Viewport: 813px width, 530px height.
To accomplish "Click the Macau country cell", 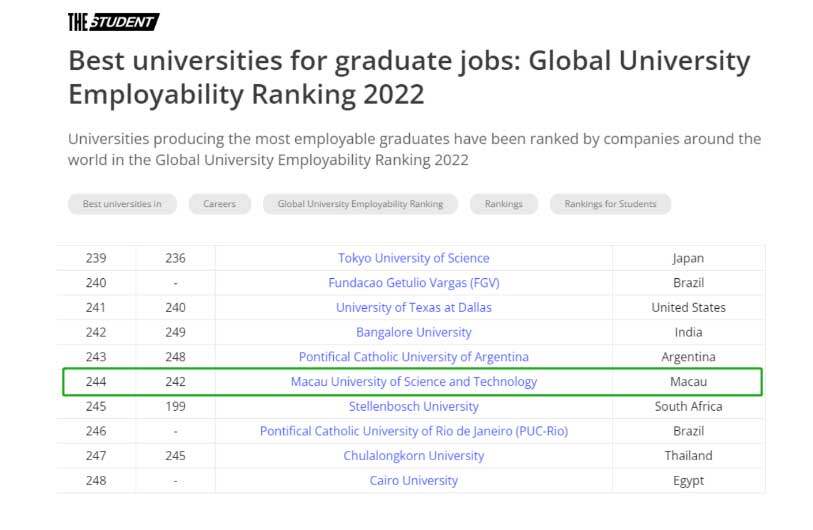I will [x=688, y=382].
